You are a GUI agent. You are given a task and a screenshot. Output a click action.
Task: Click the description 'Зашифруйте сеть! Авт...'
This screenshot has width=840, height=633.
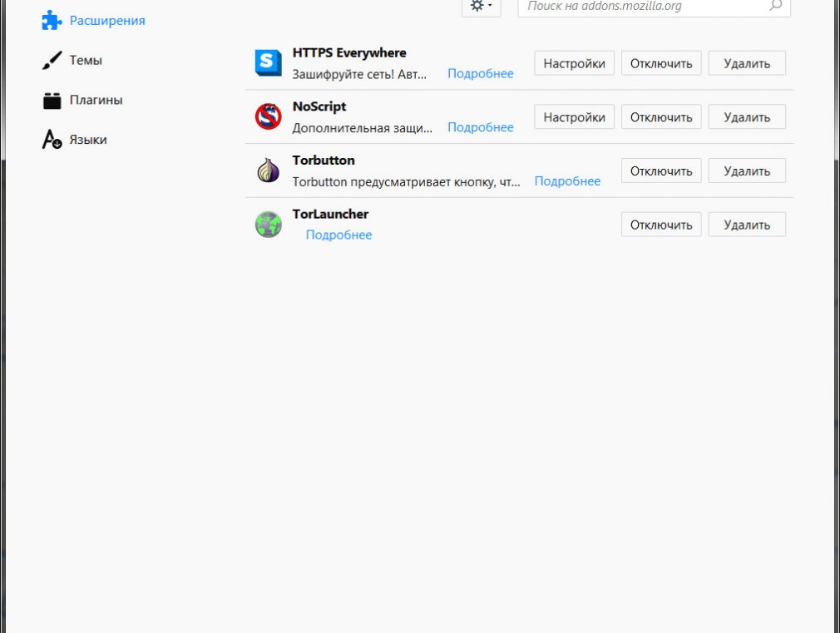(359, 75)
